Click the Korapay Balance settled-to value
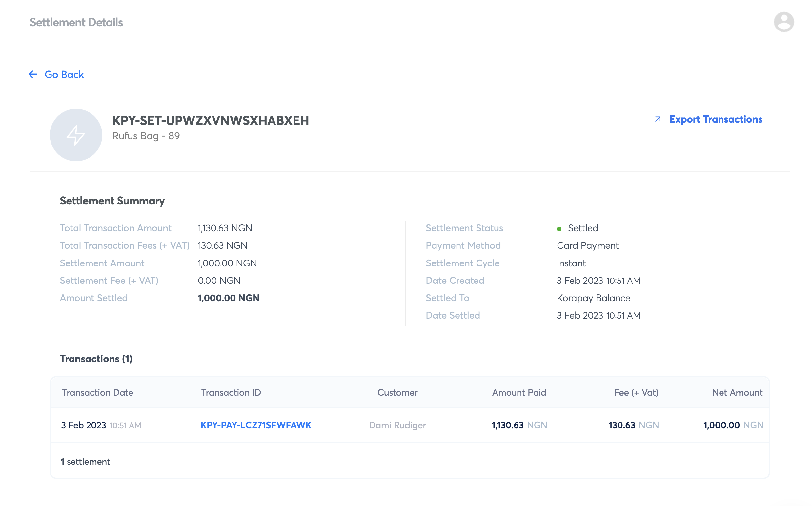Image resolution: width=812 pixels, height=506 pixels. click(593, 298)
